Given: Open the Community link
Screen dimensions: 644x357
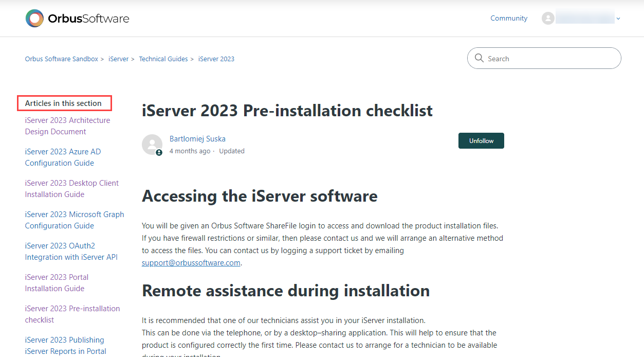Looking at the screenshot, I should point(509,19).
